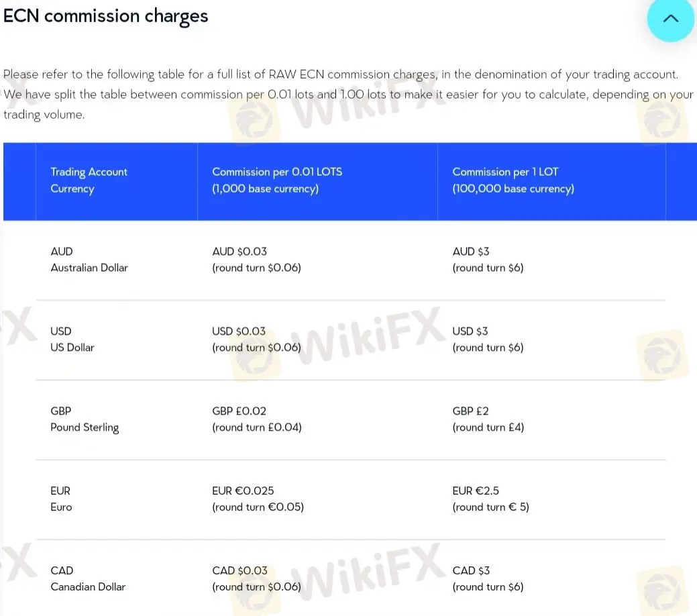
Task: Click the ECN commission charges heading
Action: pyautogui.click(x=106, y=15)
